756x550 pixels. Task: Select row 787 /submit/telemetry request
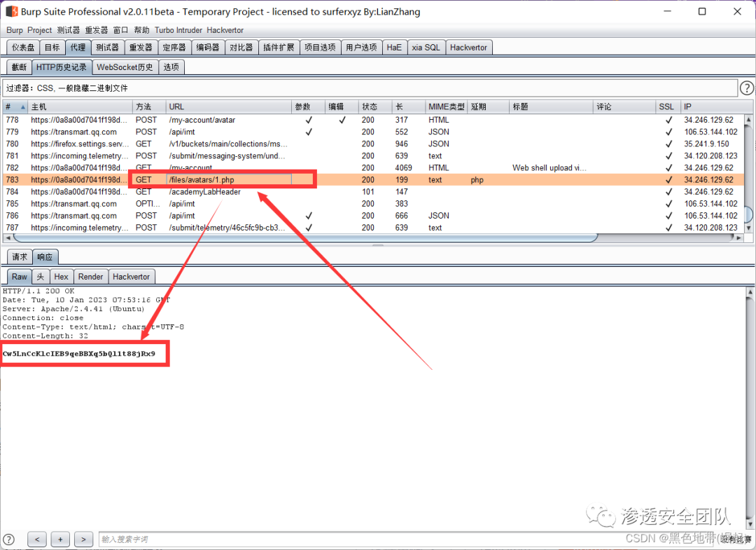[374, 227]
